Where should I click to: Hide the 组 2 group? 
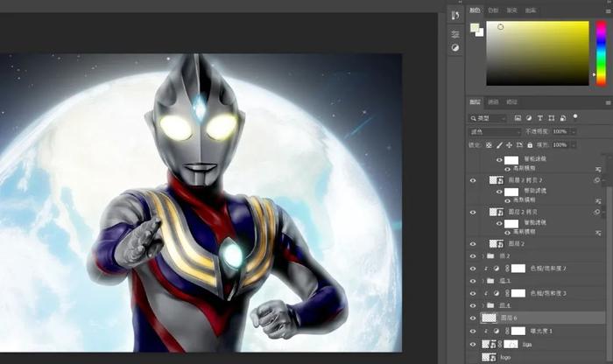click(x=473, y=256)
